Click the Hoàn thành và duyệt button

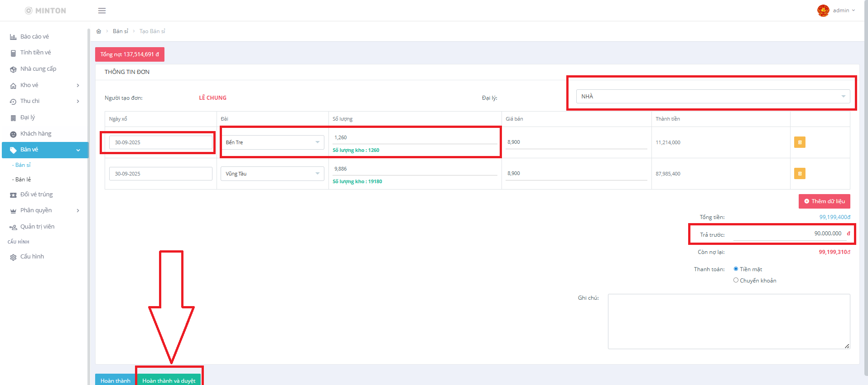click(x=169, y=380)
